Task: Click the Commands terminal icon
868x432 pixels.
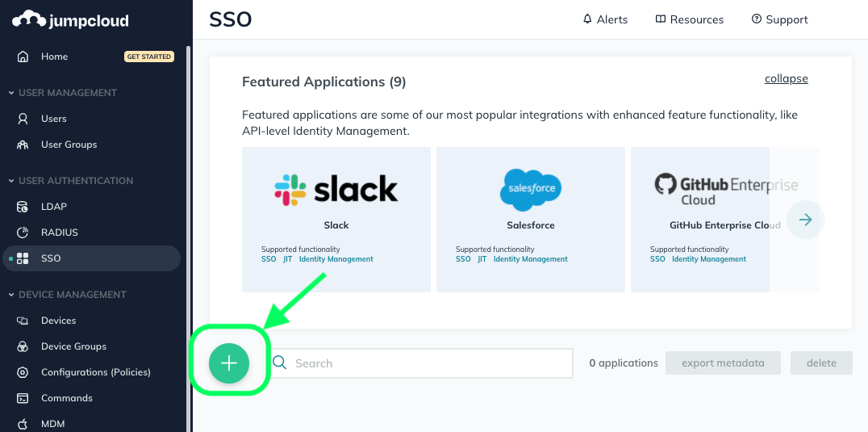Action: click(23, 398)
